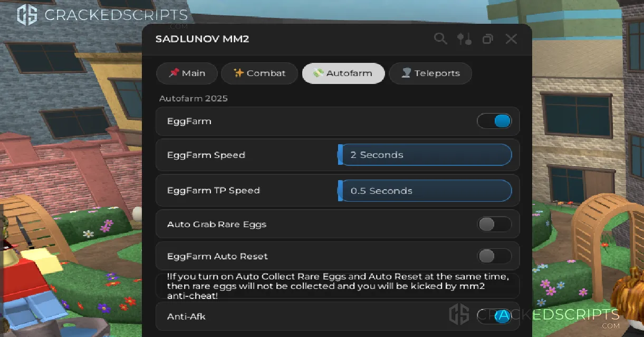
Task: Click the Autofarm 2025 section label
Action: (x=194, y=98)
